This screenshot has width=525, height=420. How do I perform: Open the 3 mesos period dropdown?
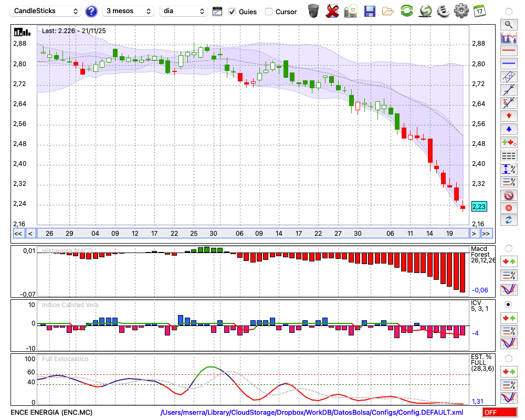click(128, 11)
